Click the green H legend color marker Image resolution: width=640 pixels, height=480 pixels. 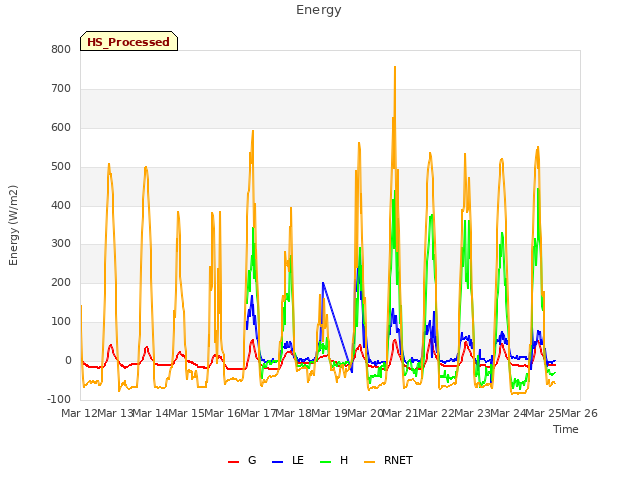click(326, 462)
